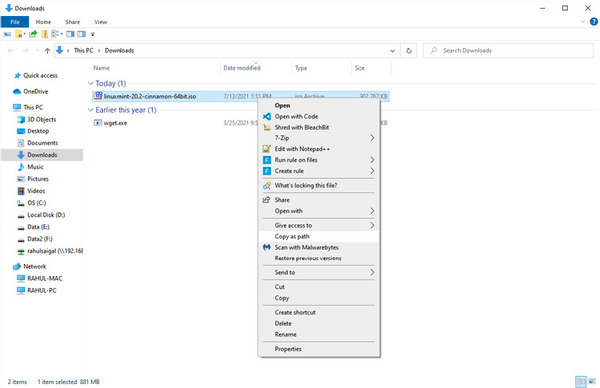Click the wget.exe file icon
The image size is (600, 388).
pyautogui.click(x=98, y=123)
